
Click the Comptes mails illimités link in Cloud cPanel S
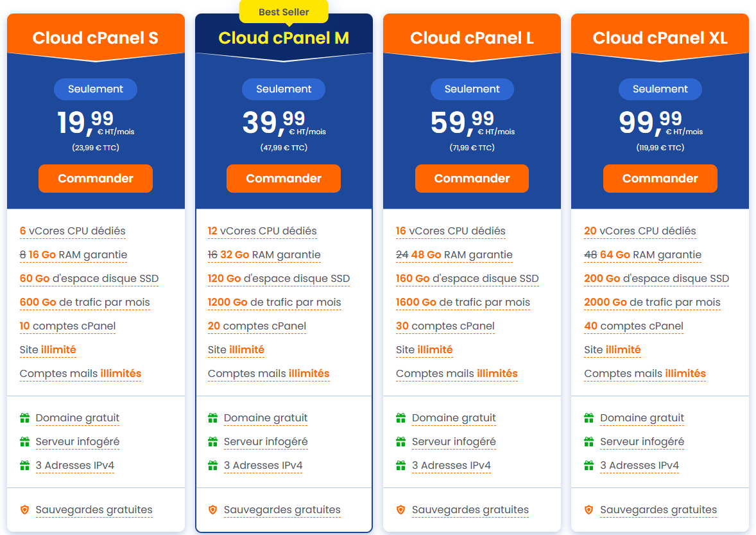(80, 373)
